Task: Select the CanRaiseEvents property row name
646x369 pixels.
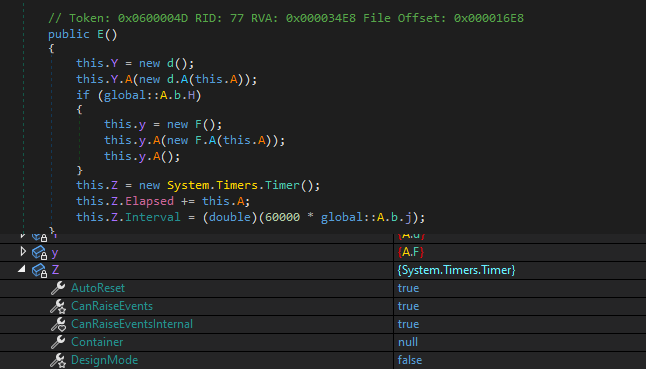Action: tap(112, 306)
